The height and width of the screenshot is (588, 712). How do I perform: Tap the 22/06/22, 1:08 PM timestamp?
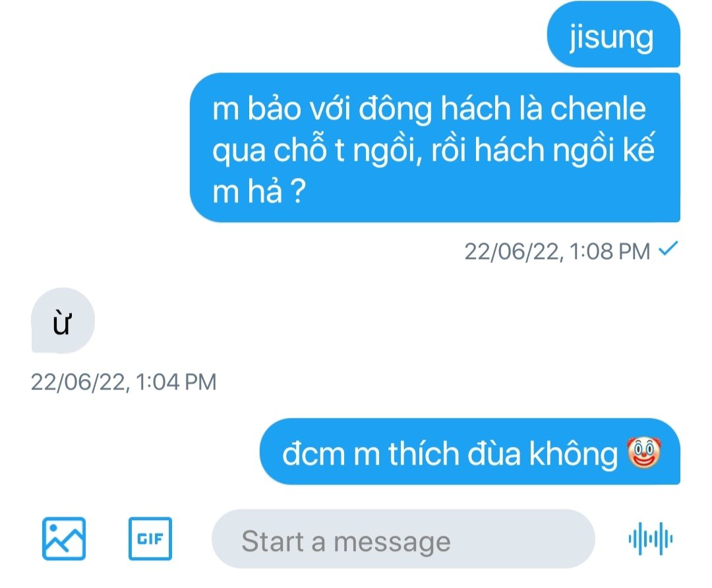[557, 251]
